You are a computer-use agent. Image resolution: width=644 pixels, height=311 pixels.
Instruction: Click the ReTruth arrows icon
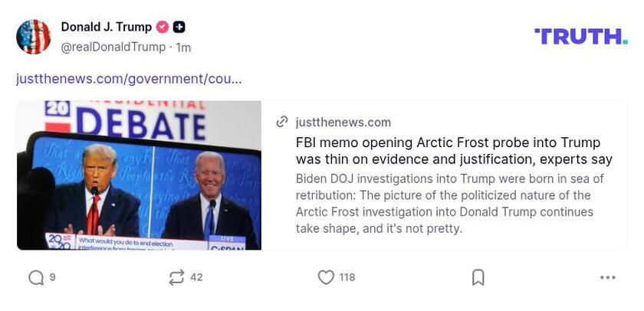[x=176, y=277]
